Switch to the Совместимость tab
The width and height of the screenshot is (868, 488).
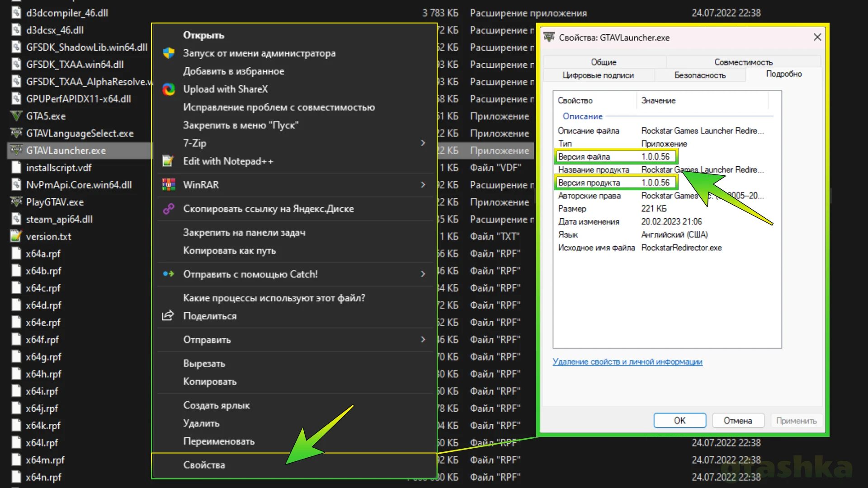(x=744, y=62)
